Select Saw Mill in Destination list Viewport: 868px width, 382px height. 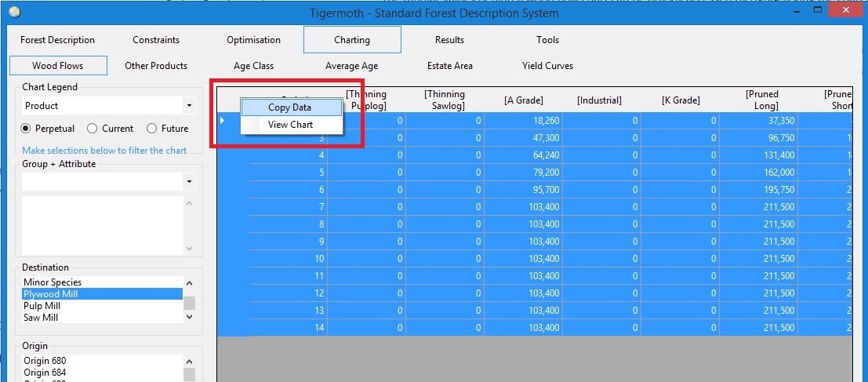pos(103,317)
